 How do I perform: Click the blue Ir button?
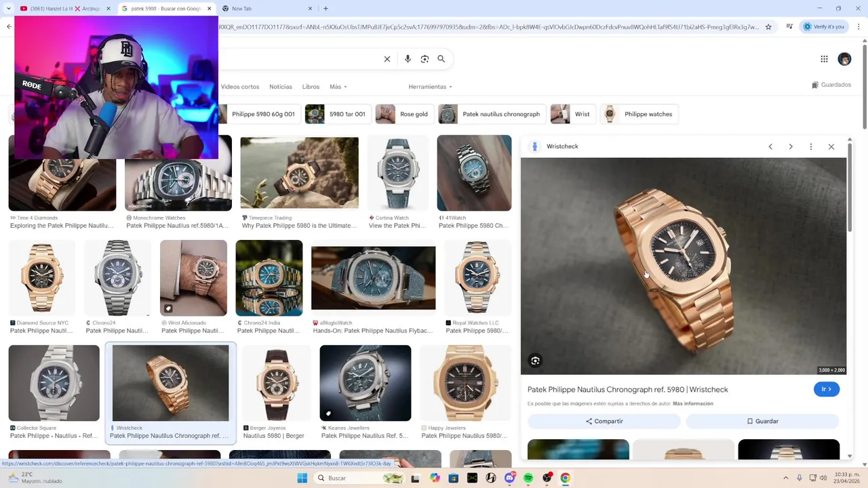(827, 389)
